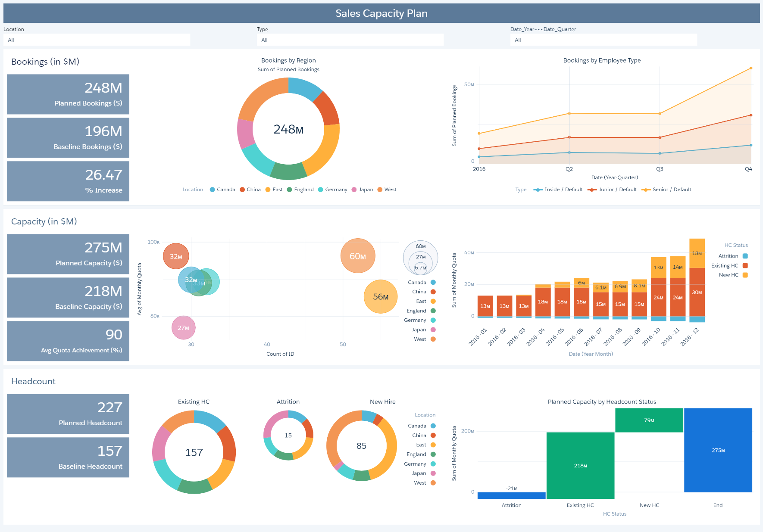763x532 pixels.
Task: Click the West legend marker under New Hire donut
Action: (x=433, y=482)
